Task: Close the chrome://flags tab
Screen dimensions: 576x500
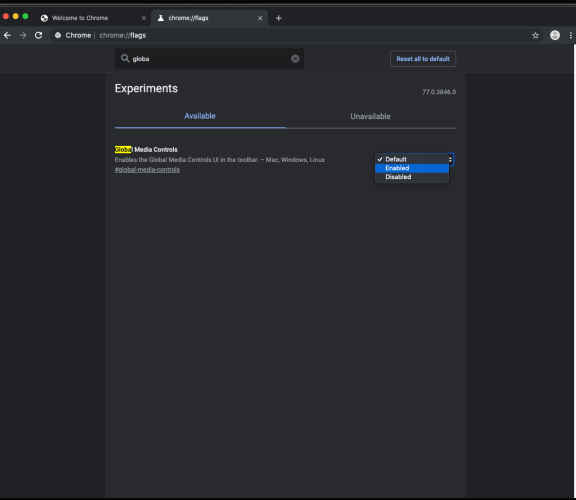Action: tap(260, 18)
